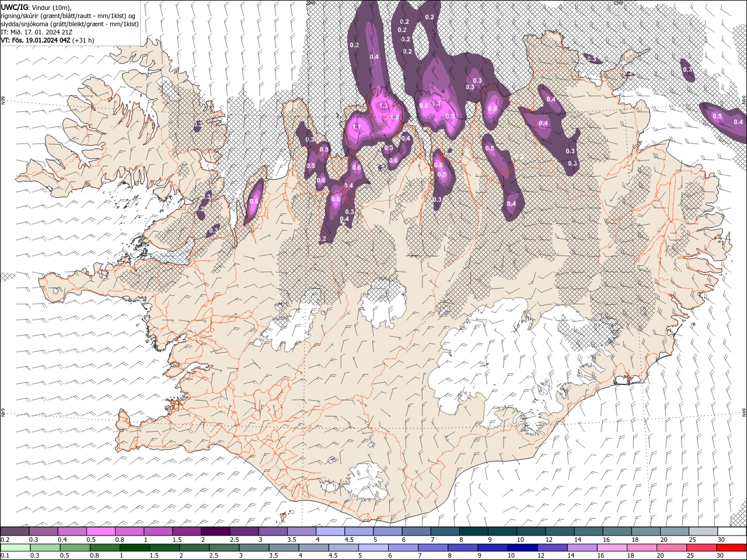The image size is (747, 560).
Task: Pick the 6 light blue swatch in lower legend
Action: [x=403, y=548]
